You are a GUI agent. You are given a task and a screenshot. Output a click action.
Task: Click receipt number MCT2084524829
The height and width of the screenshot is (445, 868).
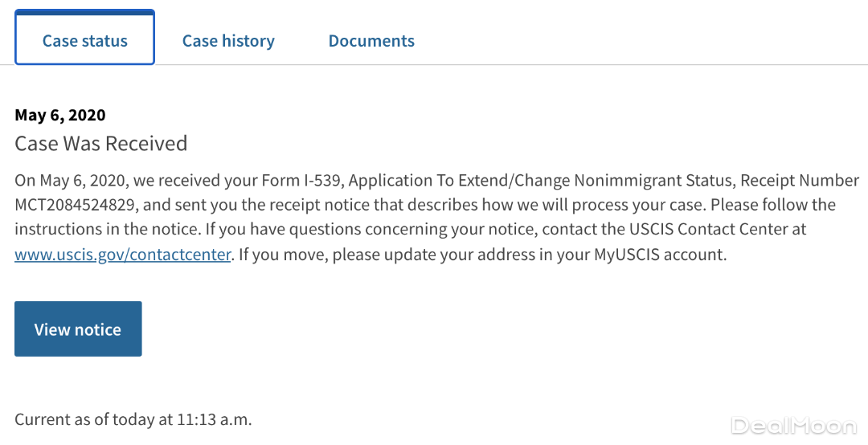click(80, 205)
